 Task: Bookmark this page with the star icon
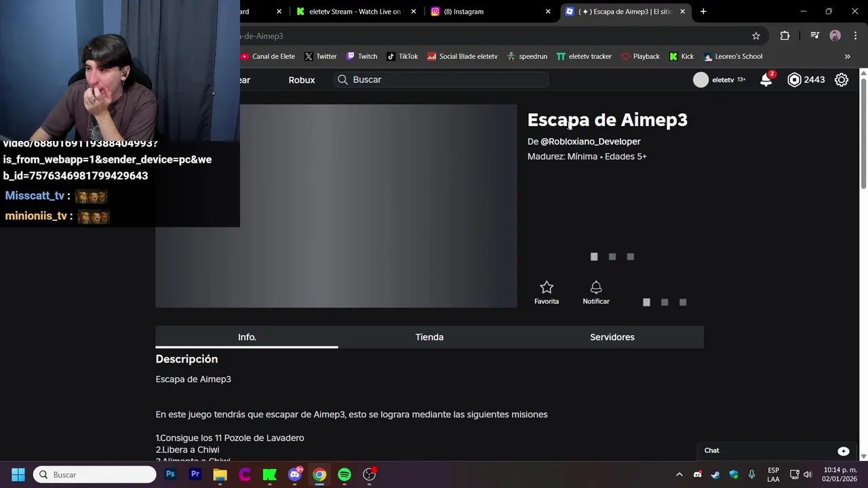(x=756, y=36)
